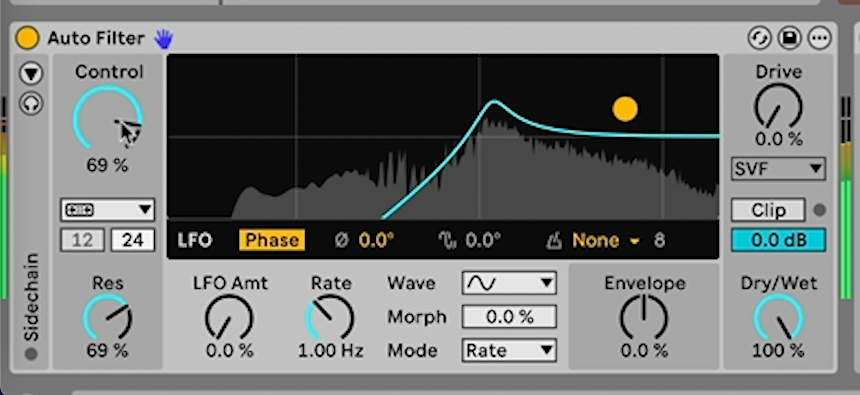Click the 1.00 Hz rate value
Screen dimensions: 860x395
(x=331, y=351)
